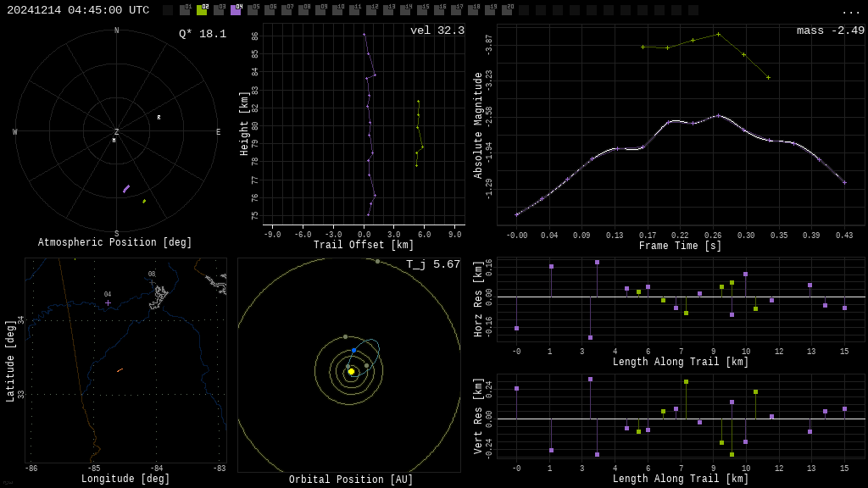Enable the gray camera 08 box
Image resolution: width=868 pixels, height=488 pixels.
[303, 10]
